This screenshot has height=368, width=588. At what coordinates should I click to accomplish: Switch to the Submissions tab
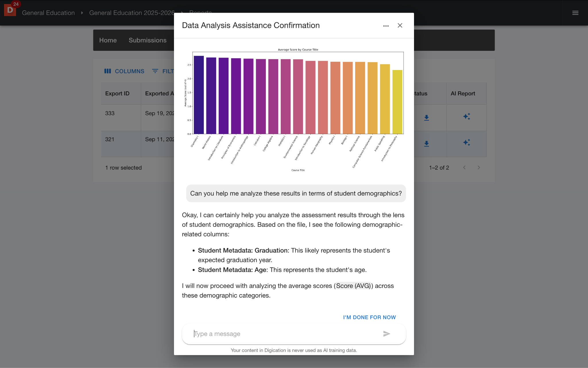coord(148,40)
